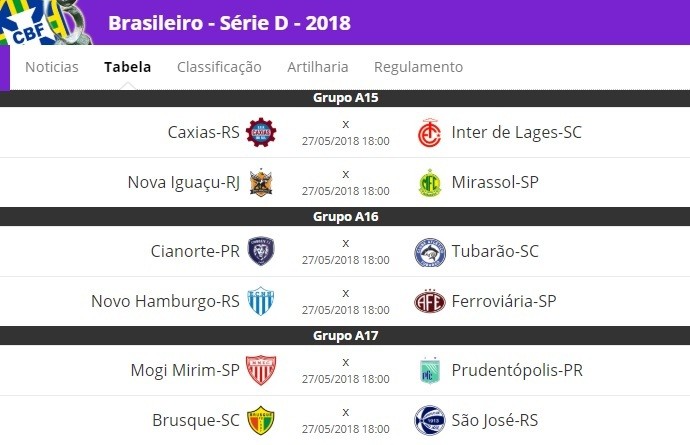Image resolution: width=690 pixels, height=445 pixels.
Task: Click the Nova Iguaçu-RJ team crest
Action: pos(261,182)
